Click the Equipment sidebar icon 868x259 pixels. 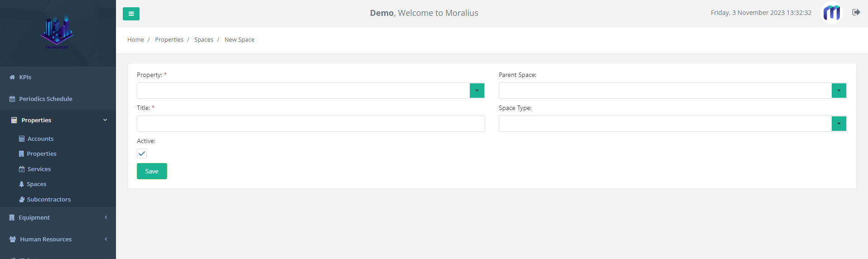pos(12,218)
